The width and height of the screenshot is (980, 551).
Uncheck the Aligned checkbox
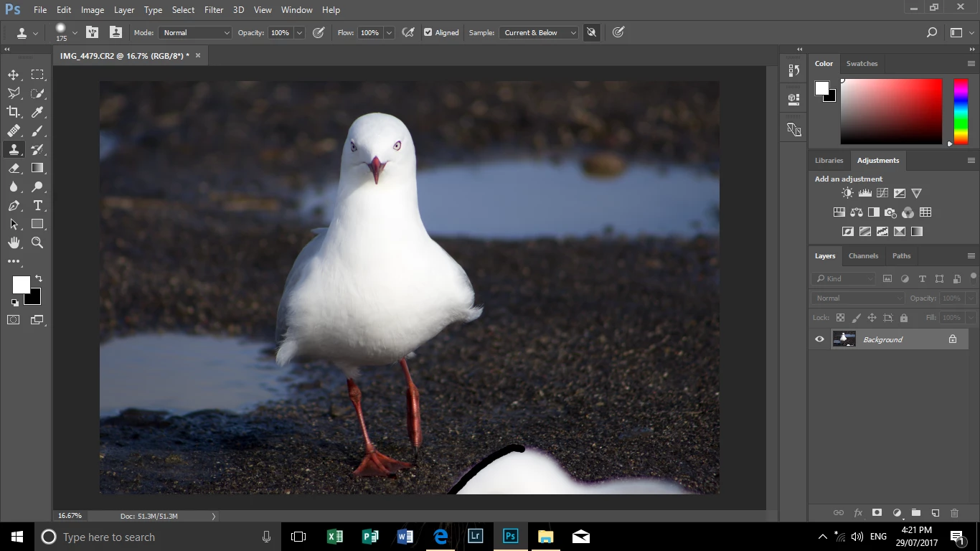click(x=428, y=32)
